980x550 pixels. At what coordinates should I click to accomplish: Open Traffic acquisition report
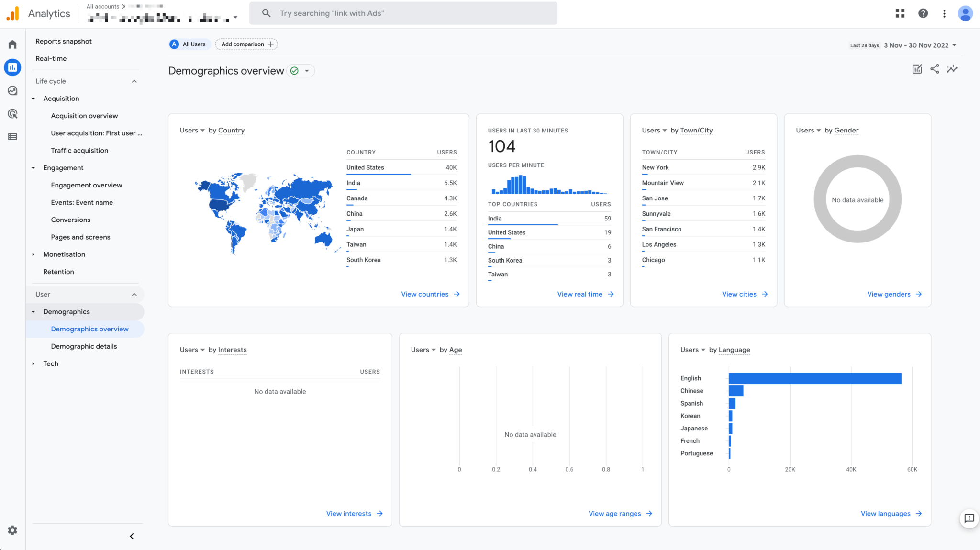tap(79, 150)
